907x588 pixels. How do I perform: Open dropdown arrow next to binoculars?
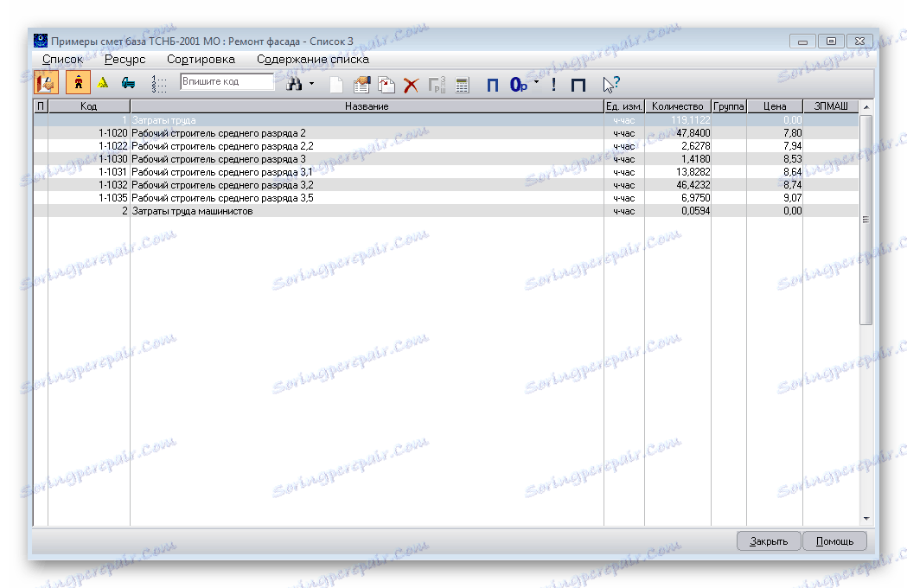312,84
